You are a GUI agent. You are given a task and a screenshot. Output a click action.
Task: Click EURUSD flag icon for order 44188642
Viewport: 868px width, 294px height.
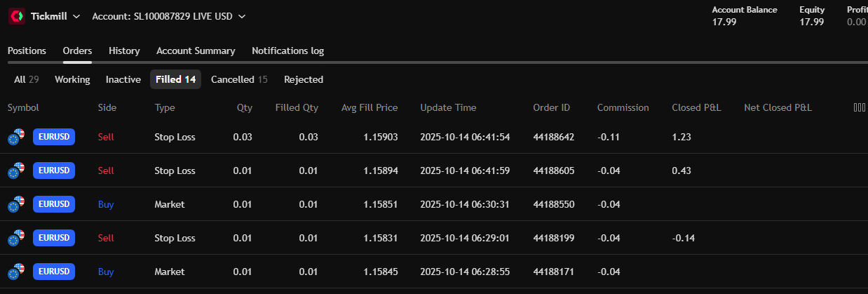coord(16,137)
